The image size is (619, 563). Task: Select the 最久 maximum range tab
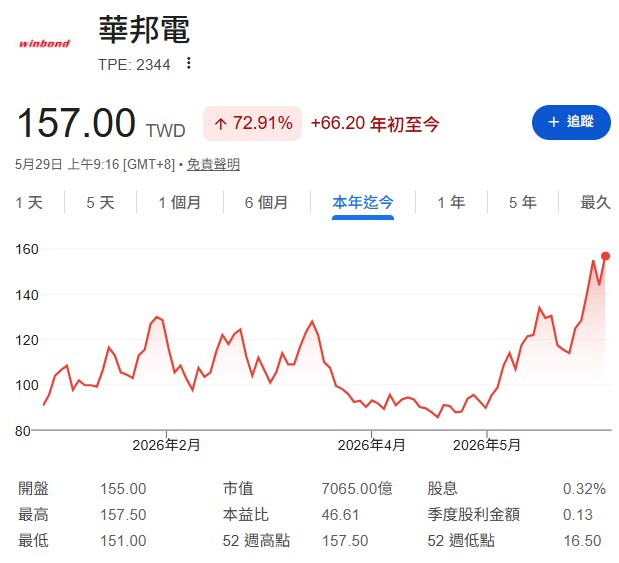595,203
